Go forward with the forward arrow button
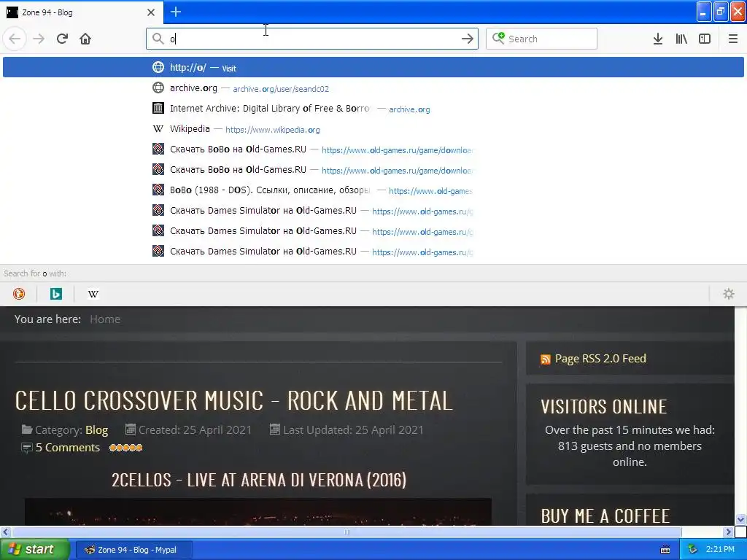The image size is (747, 560). coord(39,39)
